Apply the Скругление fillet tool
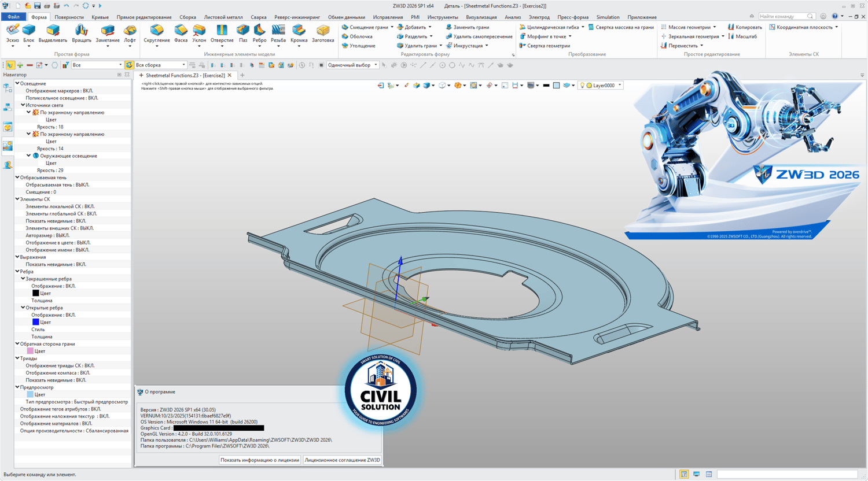Screen dimensions: 868x481 tap(157, 34)
